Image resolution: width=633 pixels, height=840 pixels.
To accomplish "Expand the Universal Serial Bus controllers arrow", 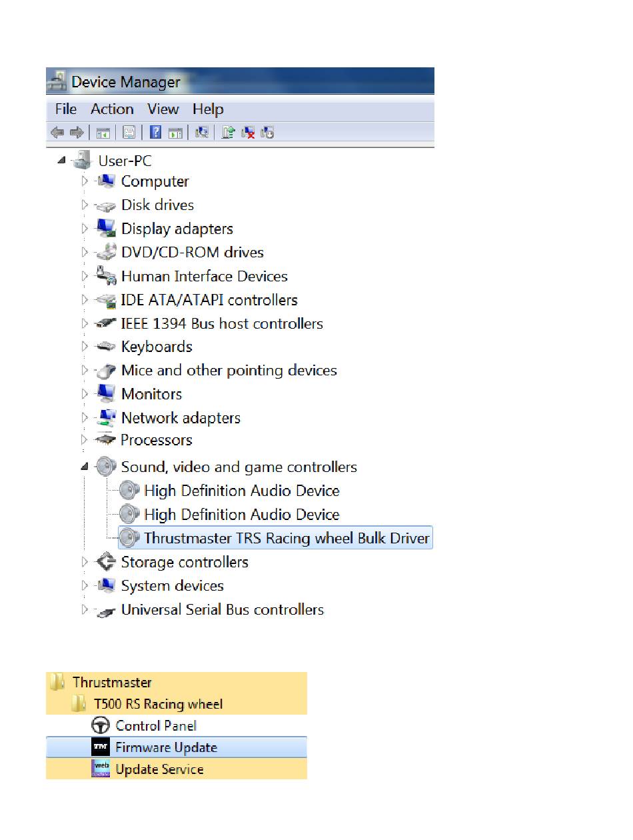I will point(85,609).
